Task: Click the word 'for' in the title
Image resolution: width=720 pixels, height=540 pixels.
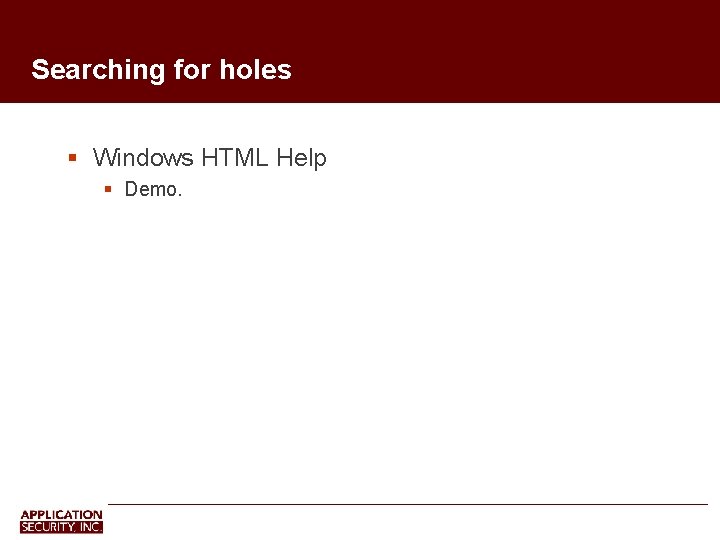Action: 192,69
